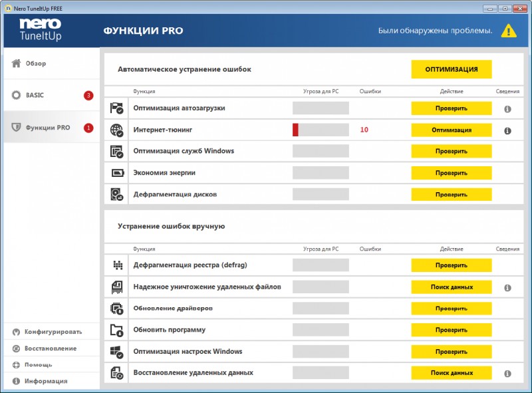Click the Интернет-тюнинг threat level bar

point(321,130)
